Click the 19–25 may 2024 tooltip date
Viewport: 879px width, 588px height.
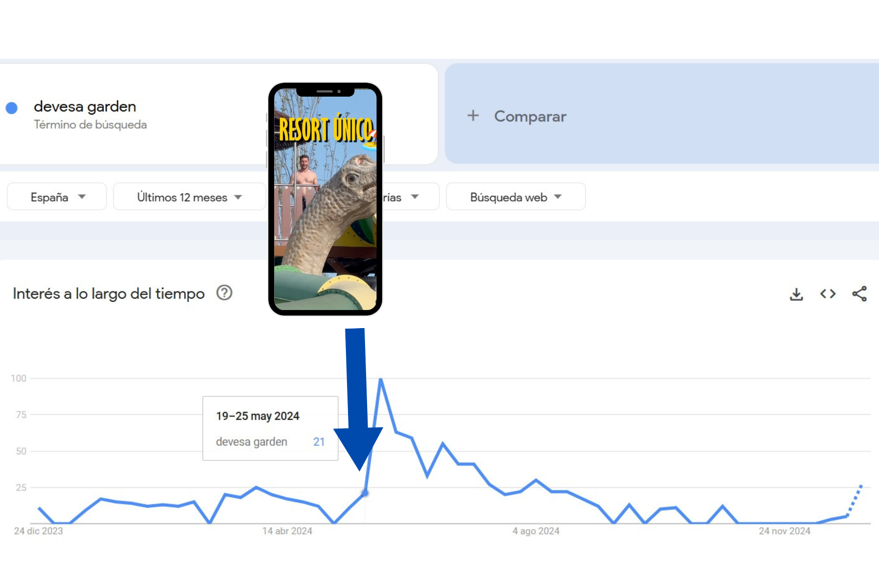pos(257,416)
